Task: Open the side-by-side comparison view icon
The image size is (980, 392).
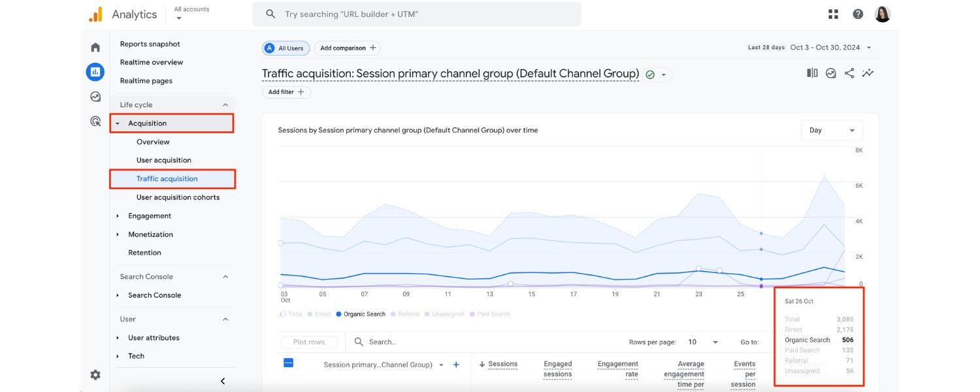Action: pos(811,73)
